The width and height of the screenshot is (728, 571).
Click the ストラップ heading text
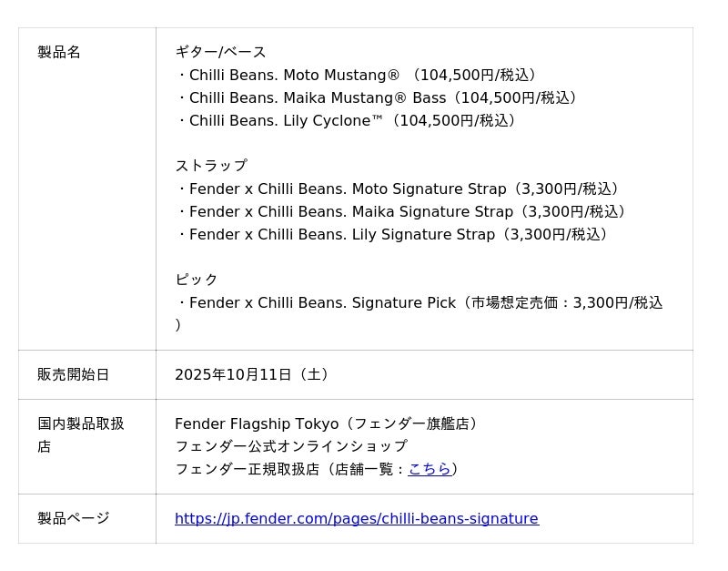(210, 166)
